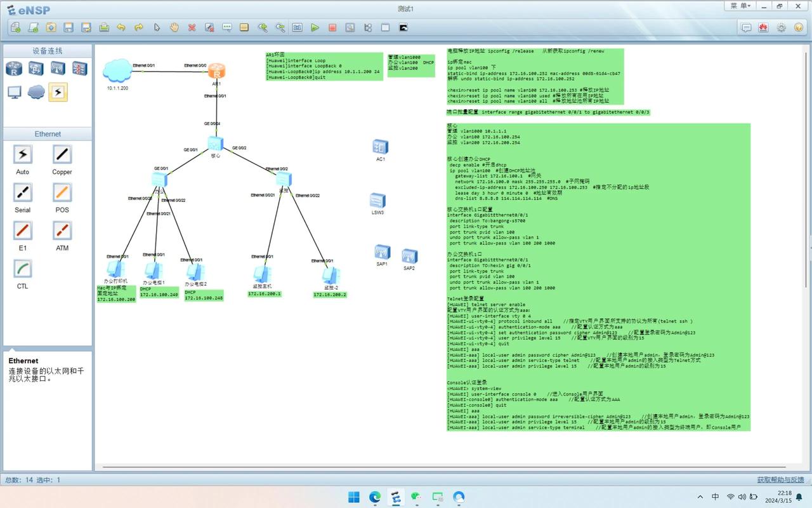Toggle the connections category button in device panel
Viewport: 812px width, 508px height.
click(58, 92)
